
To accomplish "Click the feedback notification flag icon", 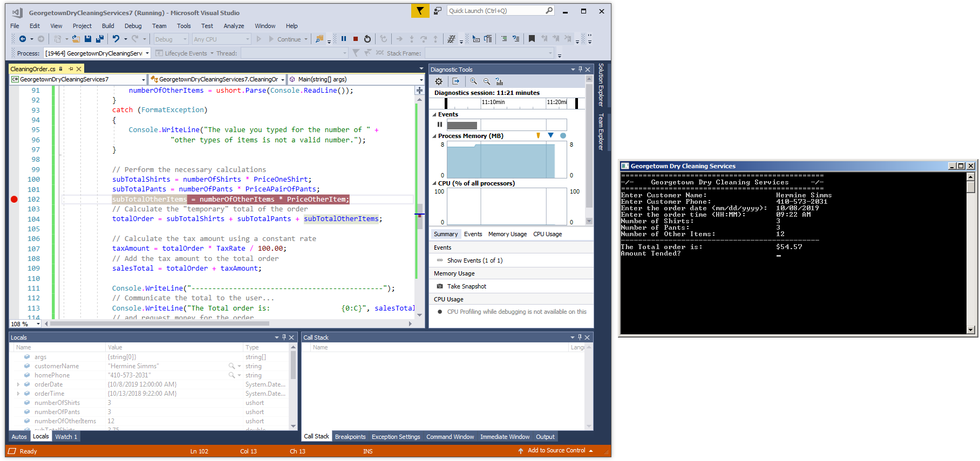I will [x=420, y=11].
